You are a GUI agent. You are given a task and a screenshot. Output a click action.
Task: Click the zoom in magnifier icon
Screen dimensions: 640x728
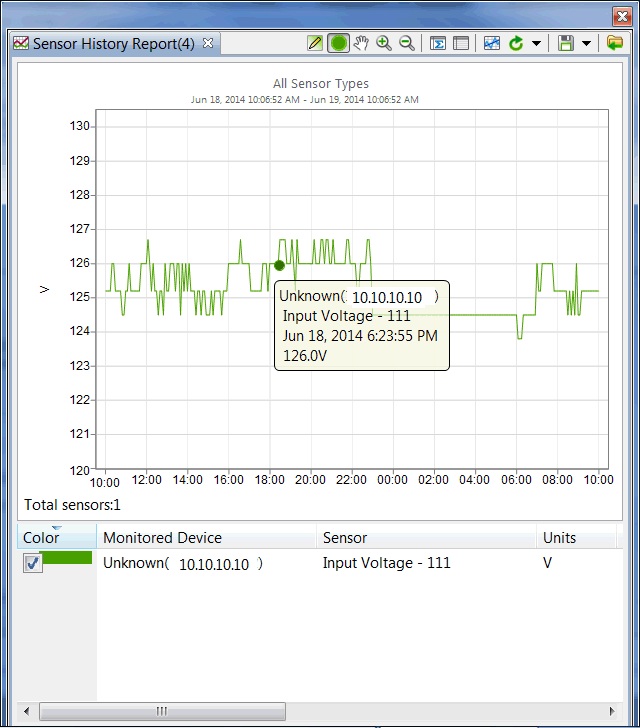384,43
